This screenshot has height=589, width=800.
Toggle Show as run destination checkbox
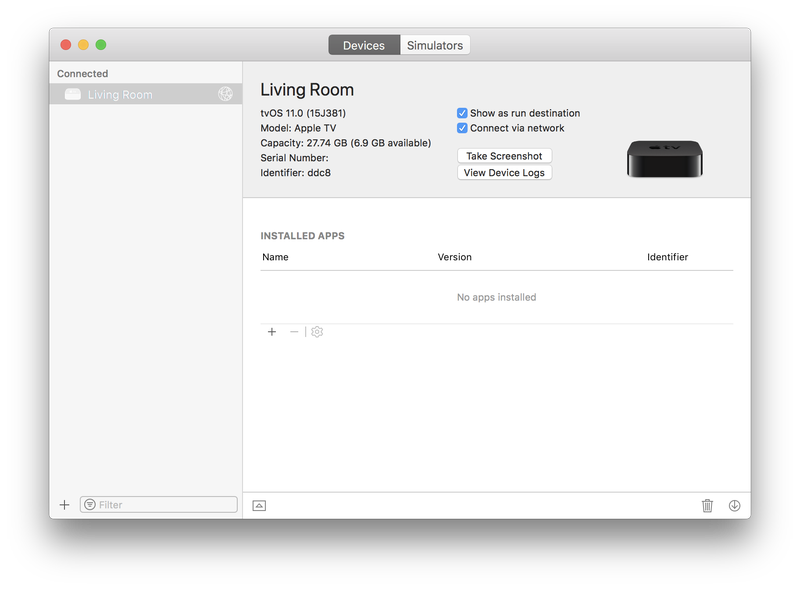pos(462,113)
